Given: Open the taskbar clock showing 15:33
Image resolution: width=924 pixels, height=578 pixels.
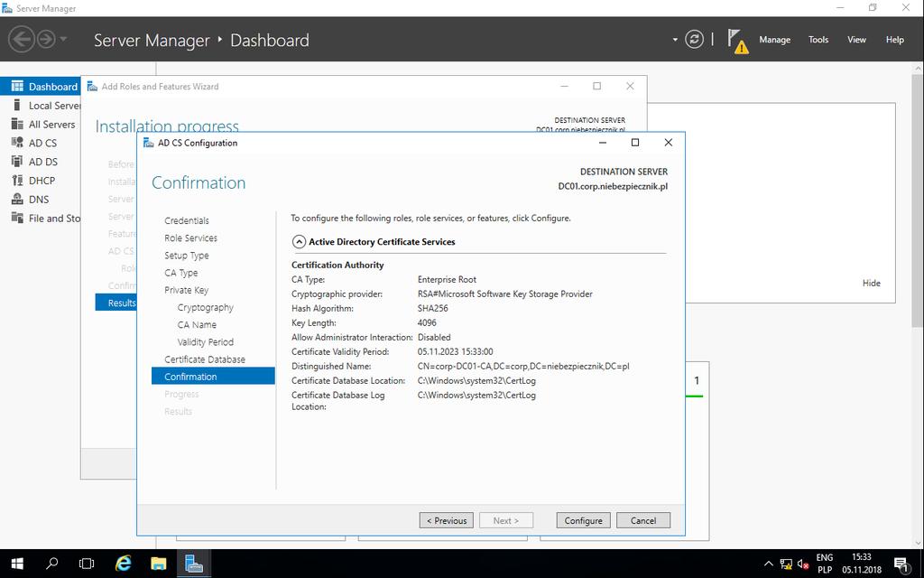Looking at the screenshot, I should click(862, 564).
